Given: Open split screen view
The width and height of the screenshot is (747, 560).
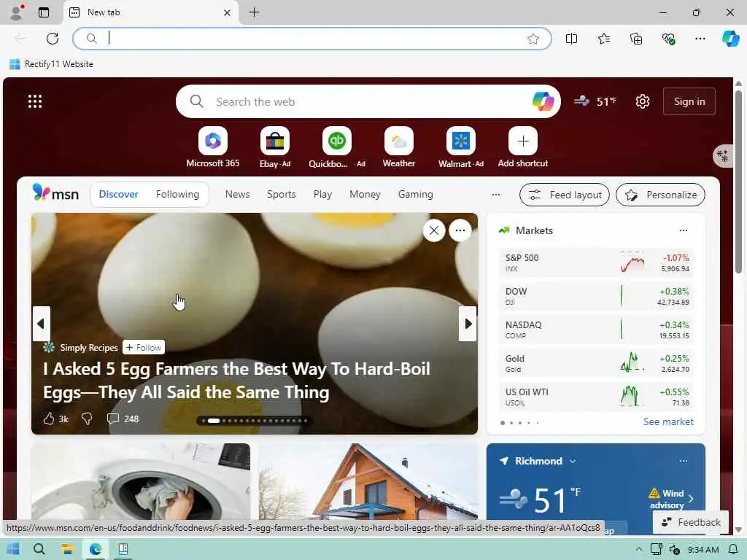Looking at the screenshot, I should tap(571, 39).
